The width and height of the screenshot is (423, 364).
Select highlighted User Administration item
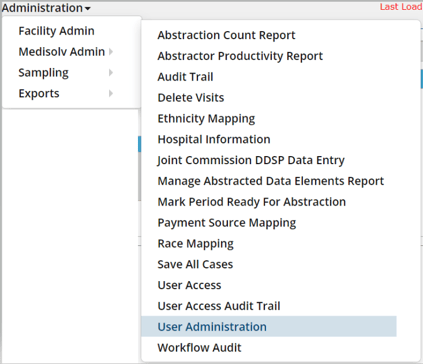269,327
